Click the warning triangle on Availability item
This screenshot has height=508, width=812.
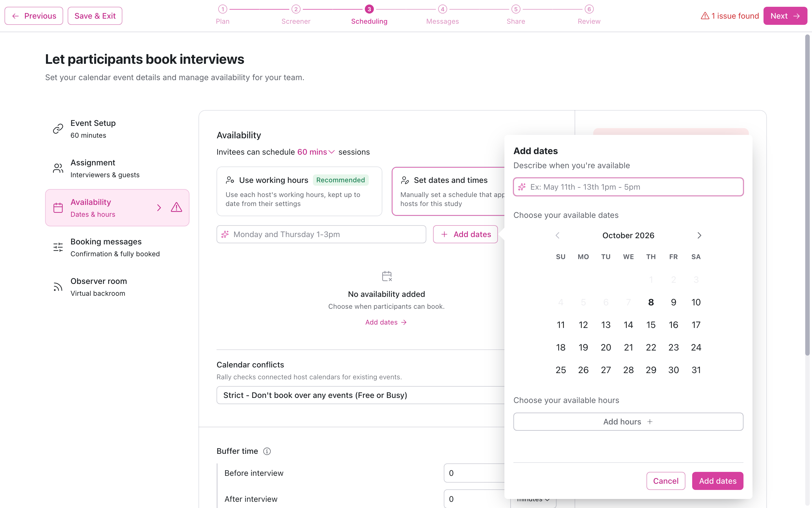click(x=176, y=207)
